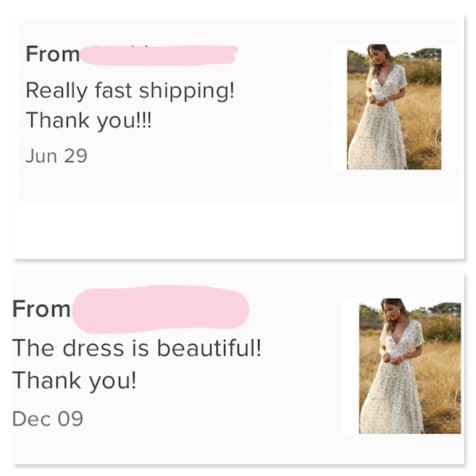Click the number "29" in the top date
476x476 pixels.
[75, 156]
